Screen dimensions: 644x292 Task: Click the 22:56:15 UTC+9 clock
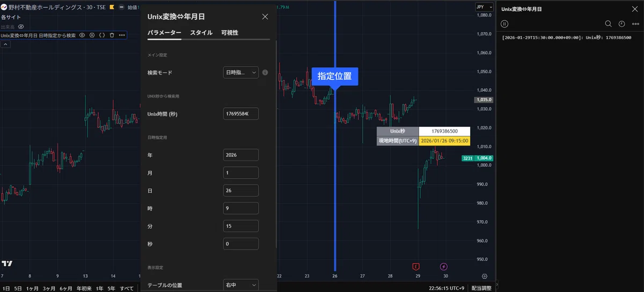tap(447, 288)
